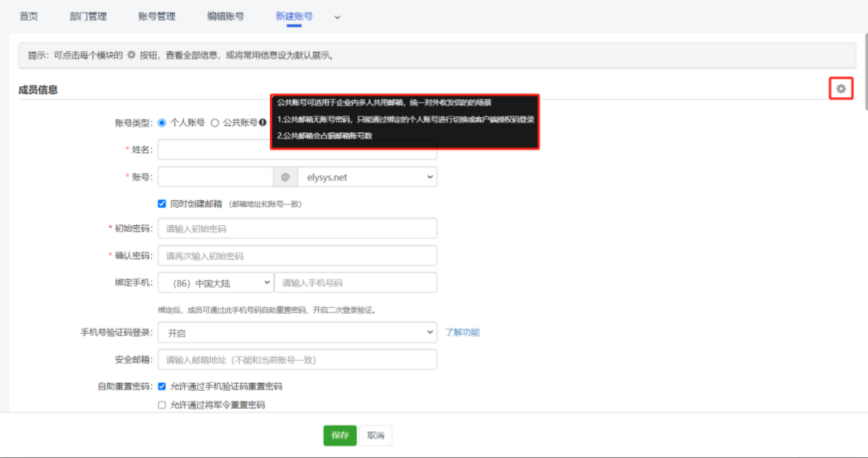Click the green 保存 button
The image size is (868, 458).
340,435
